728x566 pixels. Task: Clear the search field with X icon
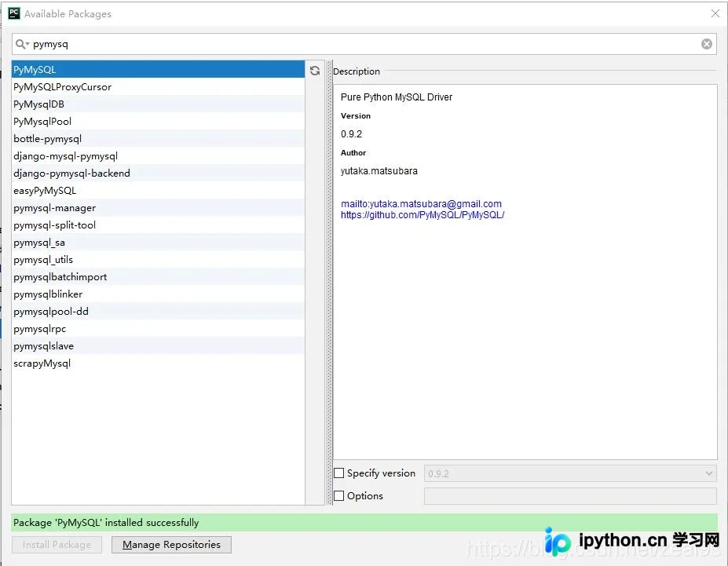pos(706,44)
